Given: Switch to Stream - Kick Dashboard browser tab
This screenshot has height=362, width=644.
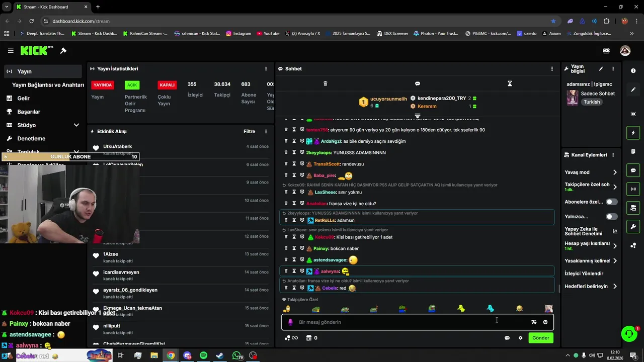Looking at the screenshot, I should [51, 7].
